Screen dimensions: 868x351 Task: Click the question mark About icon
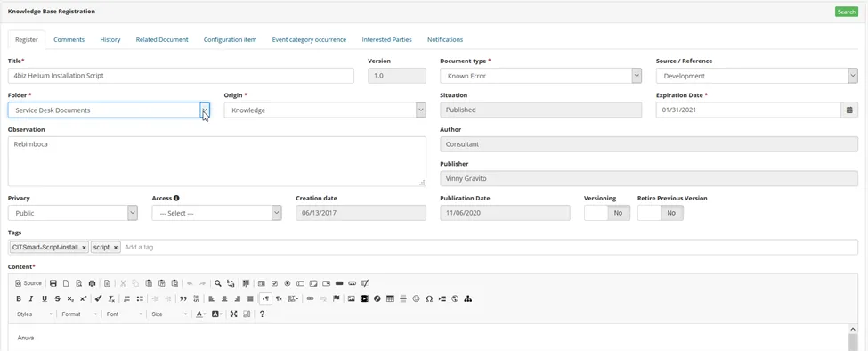pos(262,314)
